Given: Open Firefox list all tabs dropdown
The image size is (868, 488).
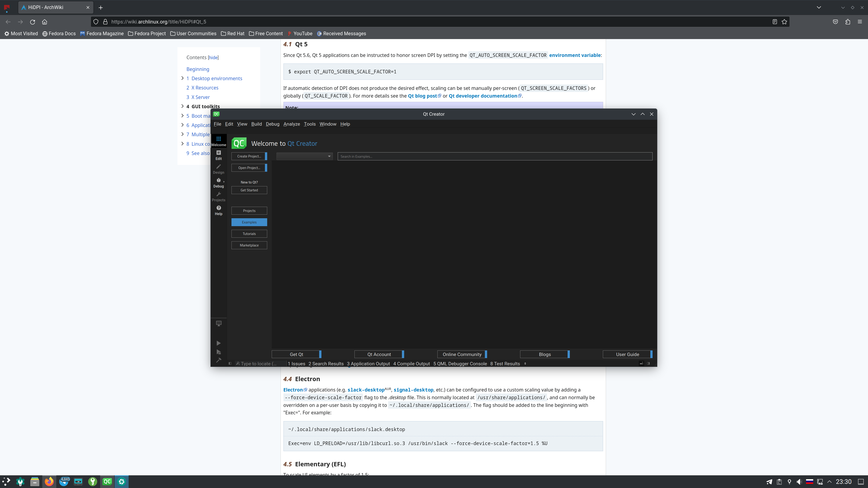Looking at the screenshot, I should tap(819, 7).
